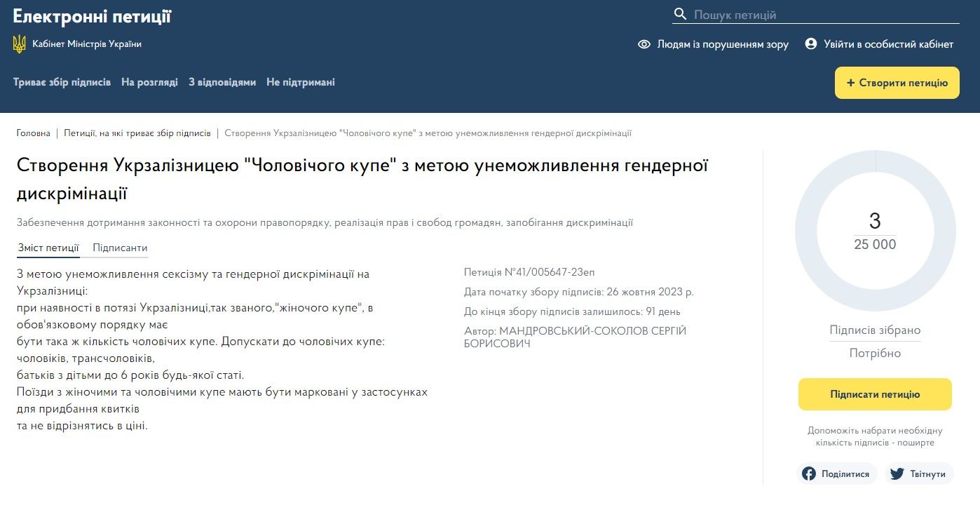Click the eye accessibility icon
This screenshot has height=510, width=980.
tap(644, 44)
